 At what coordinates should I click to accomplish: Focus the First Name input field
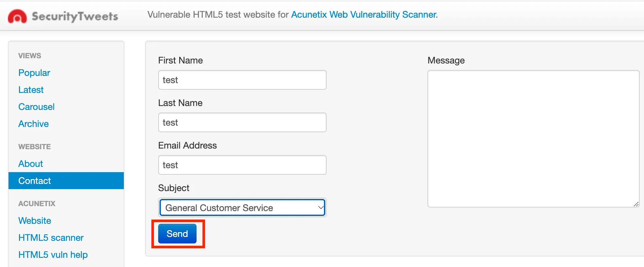pyautogui.click(x=242, y=80)
